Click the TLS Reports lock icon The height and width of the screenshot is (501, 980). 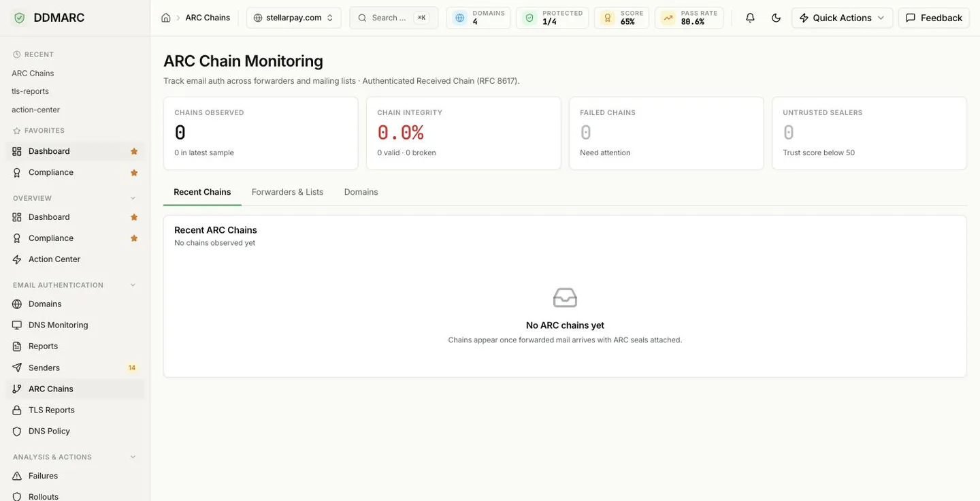click(x=17, y=410)
